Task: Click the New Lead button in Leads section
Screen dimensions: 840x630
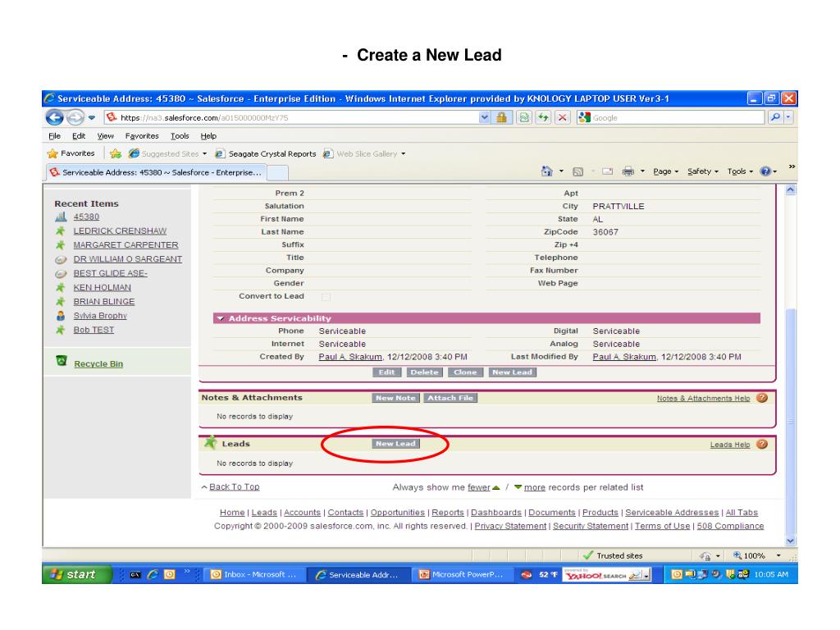Action: click(395, 444)
